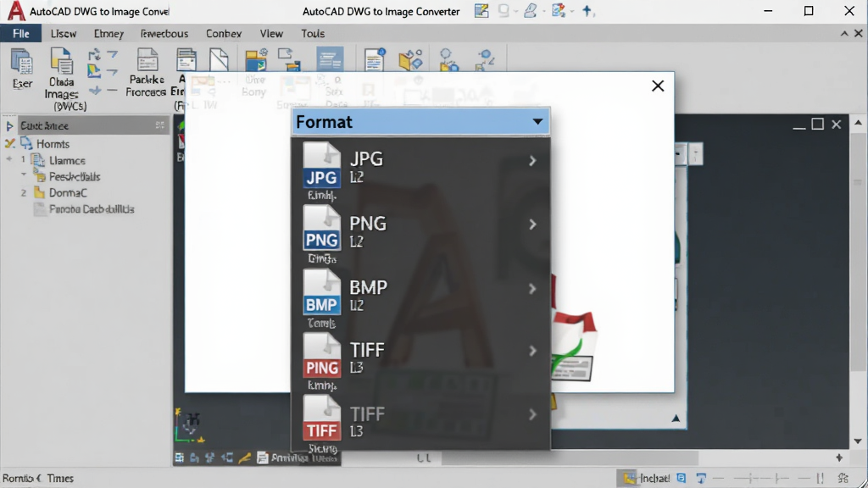
Task: Select the Peschcllalis tree item
Action: (75, 176)
